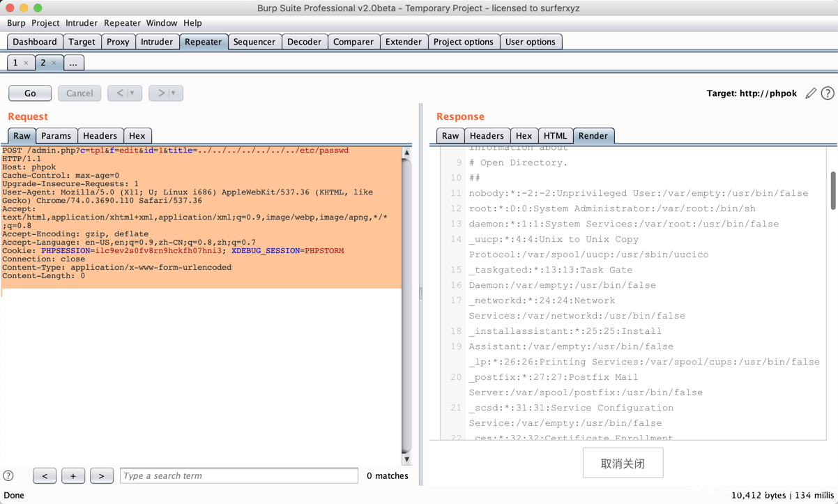Click the response panel scrollbar thumb
Screen dimensions: 838x504
pos(833,190)
